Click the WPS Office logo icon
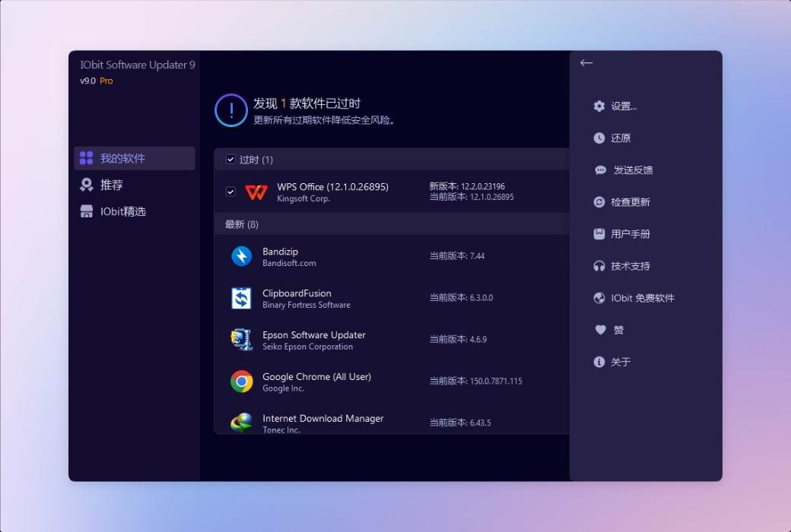The image size is (791, 532). point(256,192)
